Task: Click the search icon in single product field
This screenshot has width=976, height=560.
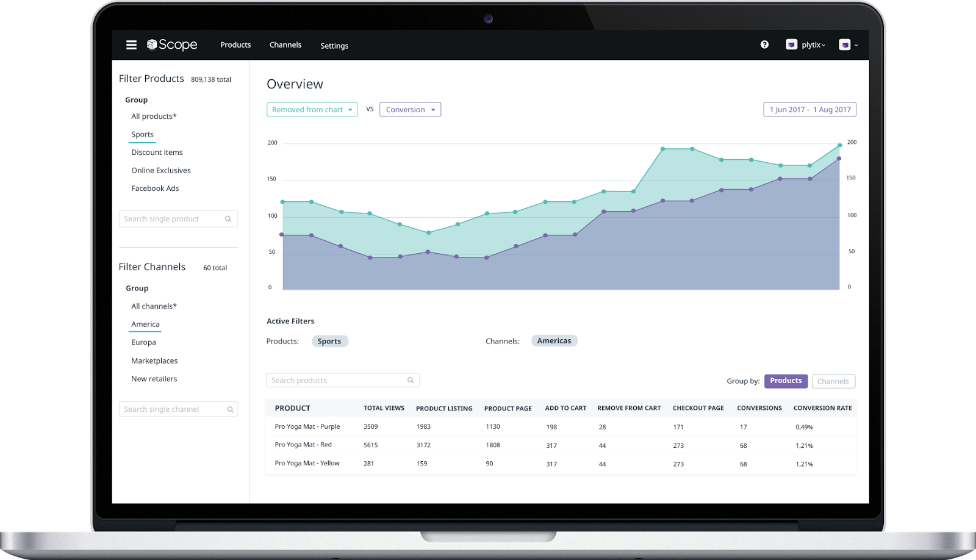Action: 228,219
